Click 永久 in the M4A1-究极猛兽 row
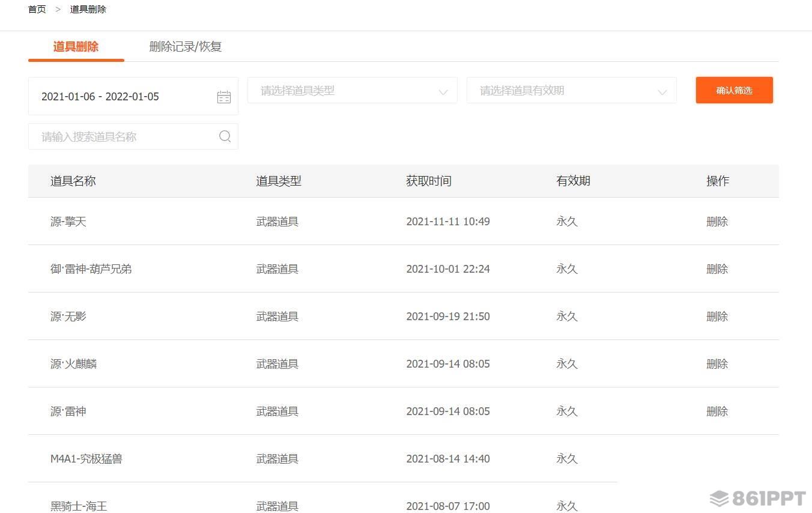 567,459
